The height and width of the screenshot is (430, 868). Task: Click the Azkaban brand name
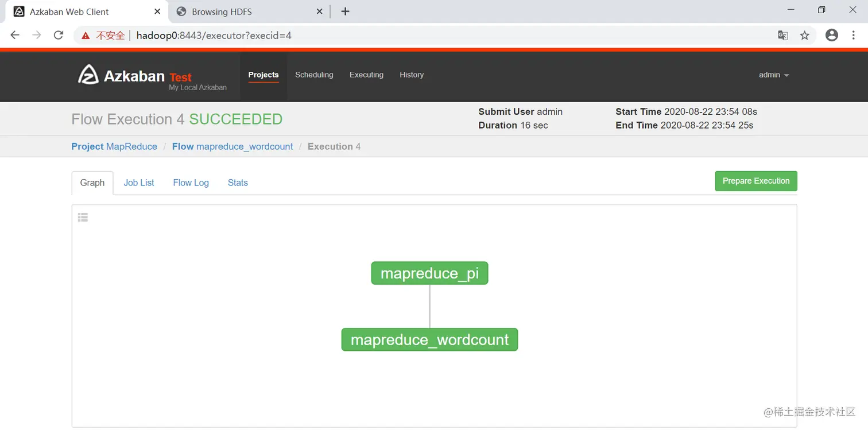coord(134,75)
